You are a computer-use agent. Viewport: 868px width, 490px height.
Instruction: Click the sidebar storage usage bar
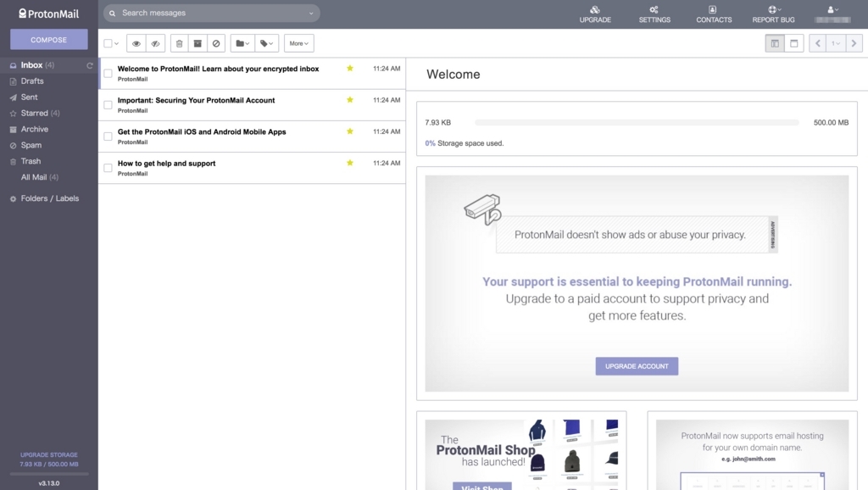pyautogui.click(x=48, y=474)
